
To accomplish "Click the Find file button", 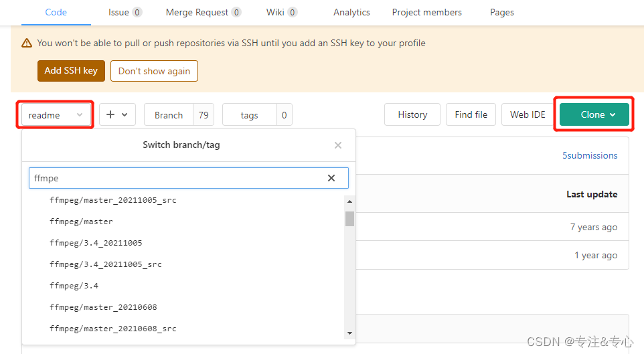I will click(471, 114).
